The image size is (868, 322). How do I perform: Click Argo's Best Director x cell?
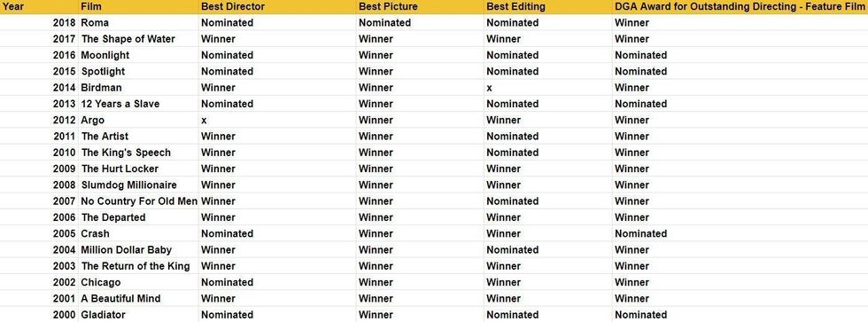277,120
